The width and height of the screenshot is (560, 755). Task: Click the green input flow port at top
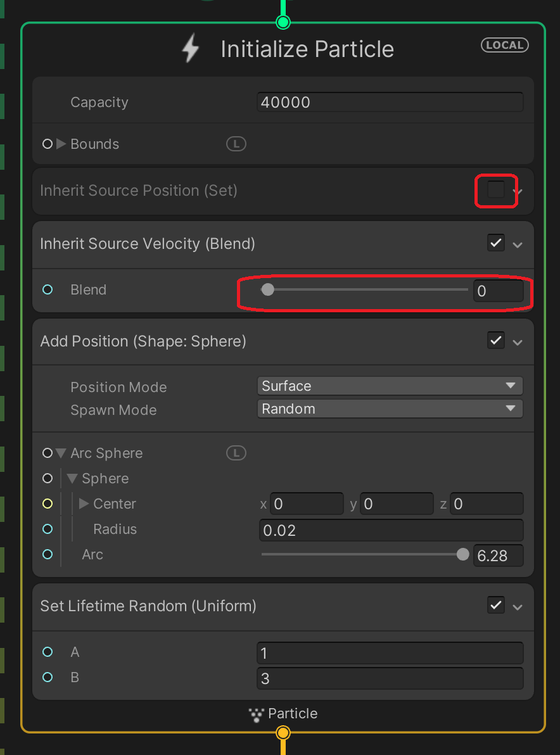click(283, 22)
